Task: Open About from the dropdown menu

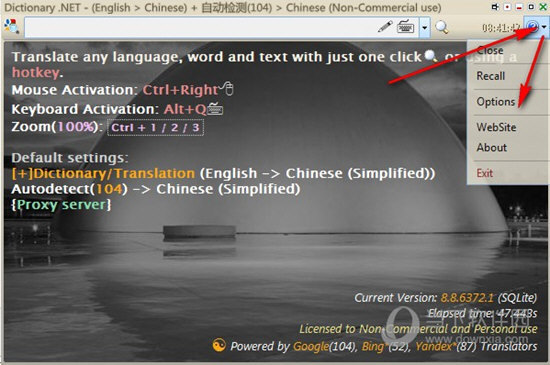Action: coord(491,147)
